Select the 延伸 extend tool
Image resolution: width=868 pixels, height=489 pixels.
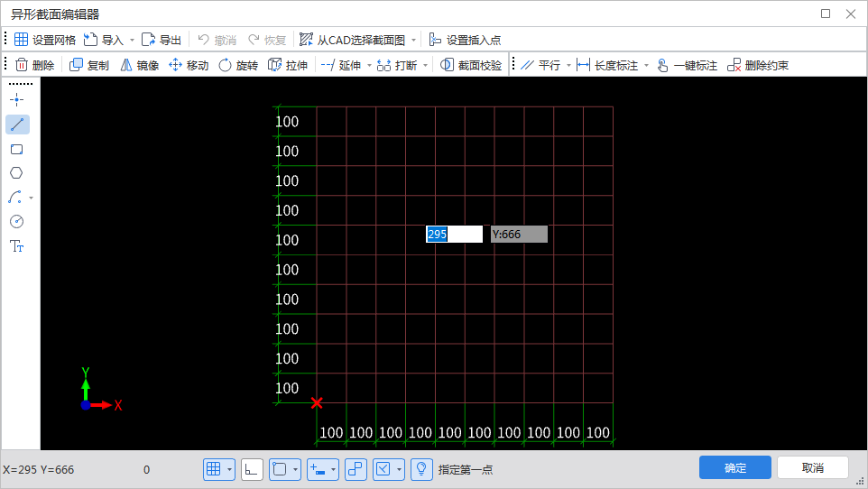click(341, 65)
